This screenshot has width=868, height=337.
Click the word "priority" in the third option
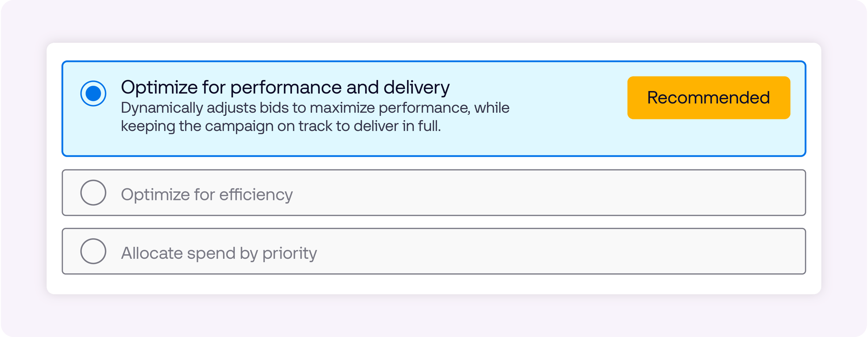tap(289, 253)
